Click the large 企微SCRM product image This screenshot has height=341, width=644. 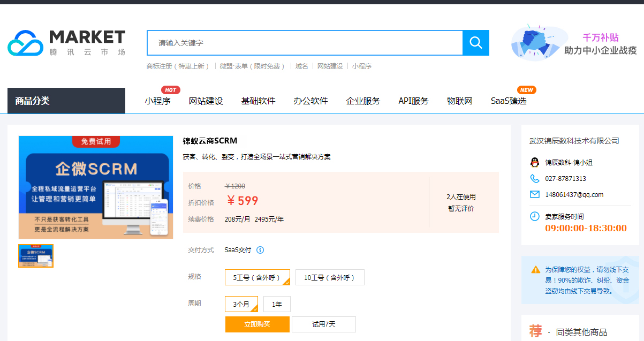(96, 187)
